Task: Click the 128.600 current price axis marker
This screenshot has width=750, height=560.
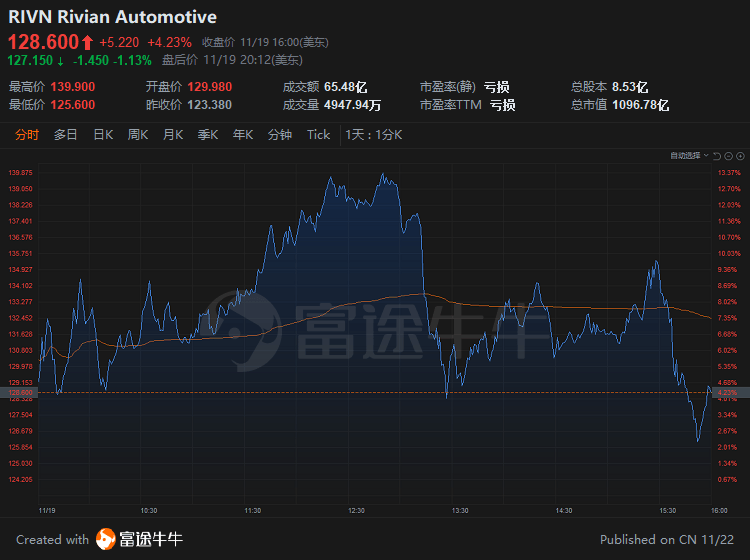Action: tap(19, 392)
